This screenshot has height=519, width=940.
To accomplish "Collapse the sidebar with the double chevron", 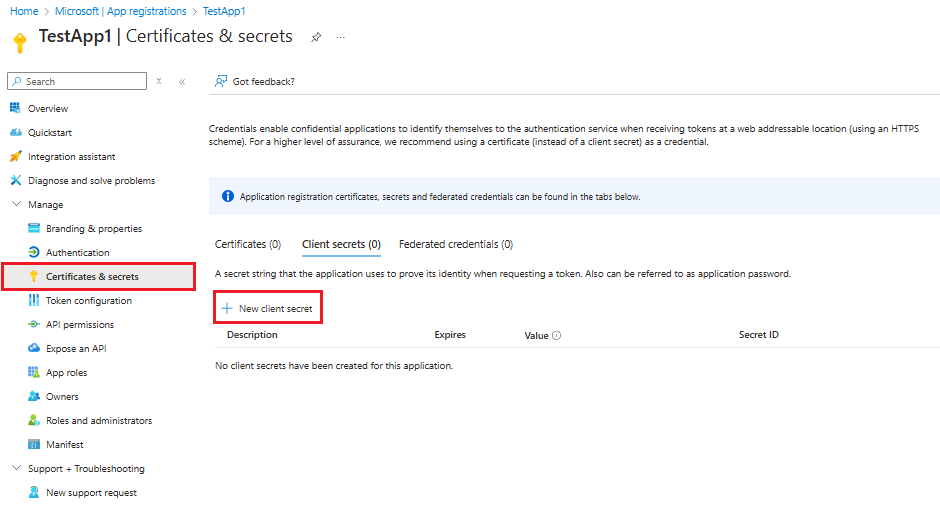I will tap(182, 82).
